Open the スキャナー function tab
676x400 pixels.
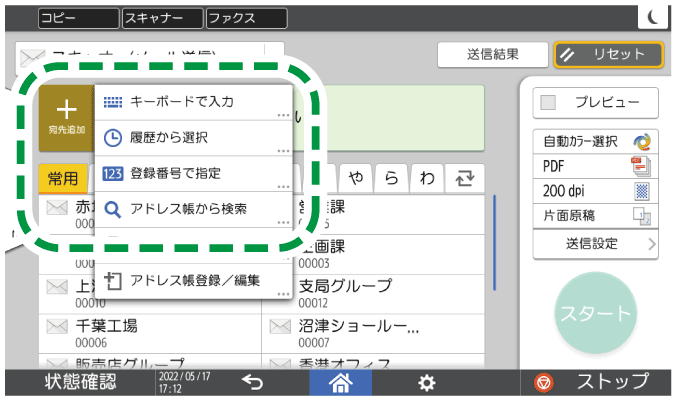(163, 18)
